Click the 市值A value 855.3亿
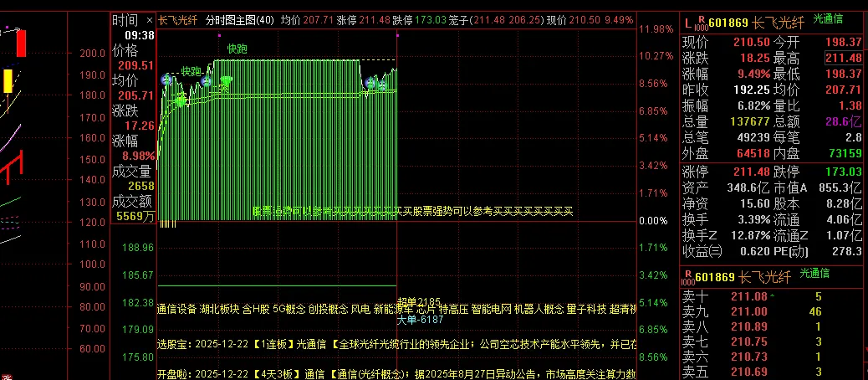The width and height of the screenshot is (868, 380). [840, 187]
